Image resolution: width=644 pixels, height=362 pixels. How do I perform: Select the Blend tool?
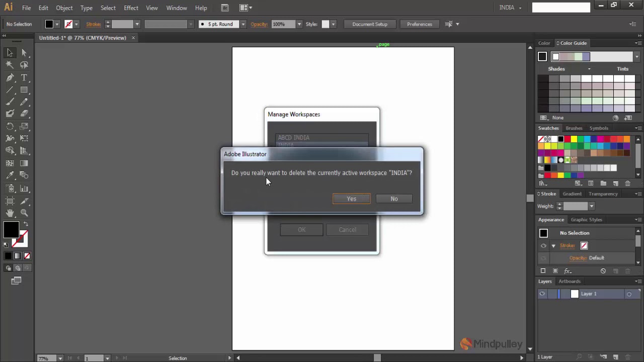24,175
